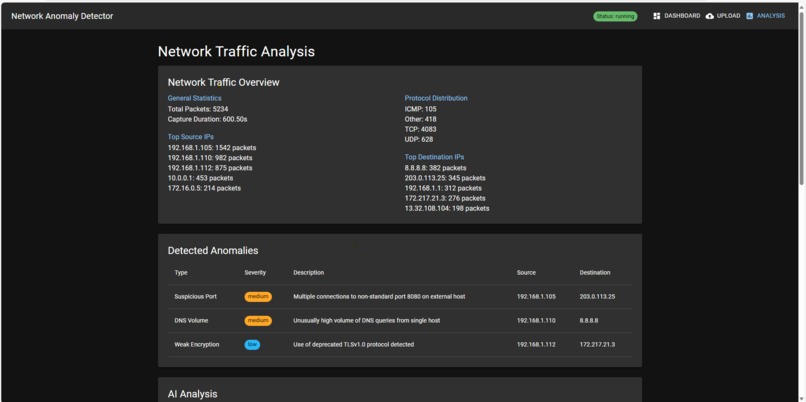The width and height of the screenshot is (806, 402).
Task: Click '192.168.1.112: 875 packets' entry
Action: tap(210, 168)
